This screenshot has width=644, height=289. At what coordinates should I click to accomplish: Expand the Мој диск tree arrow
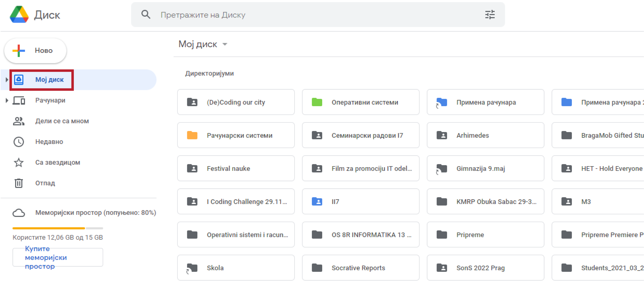(7, 80)
